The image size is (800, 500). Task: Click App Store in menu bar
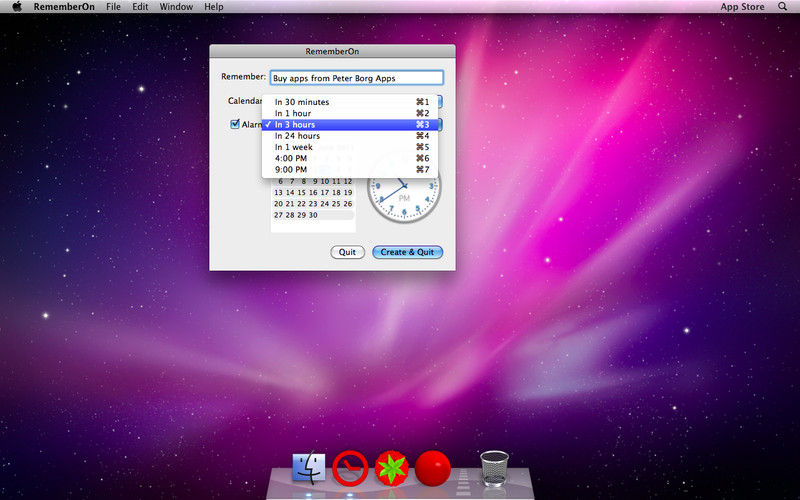click(742, 7)
